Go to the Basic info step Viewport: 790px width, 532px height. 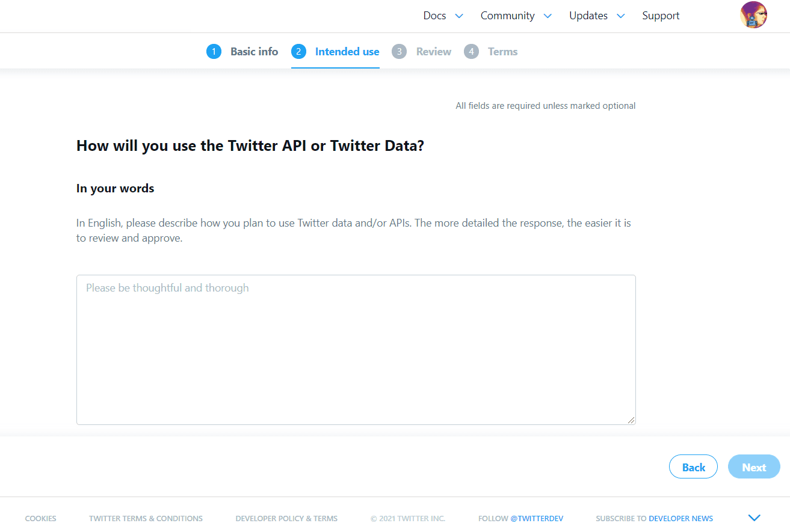point(254,52)
